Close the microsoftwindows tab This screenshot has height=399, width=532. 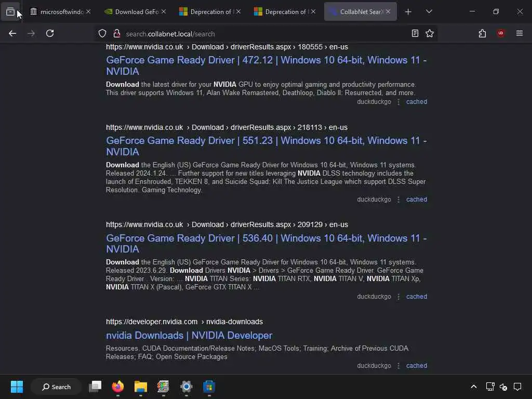88,11
